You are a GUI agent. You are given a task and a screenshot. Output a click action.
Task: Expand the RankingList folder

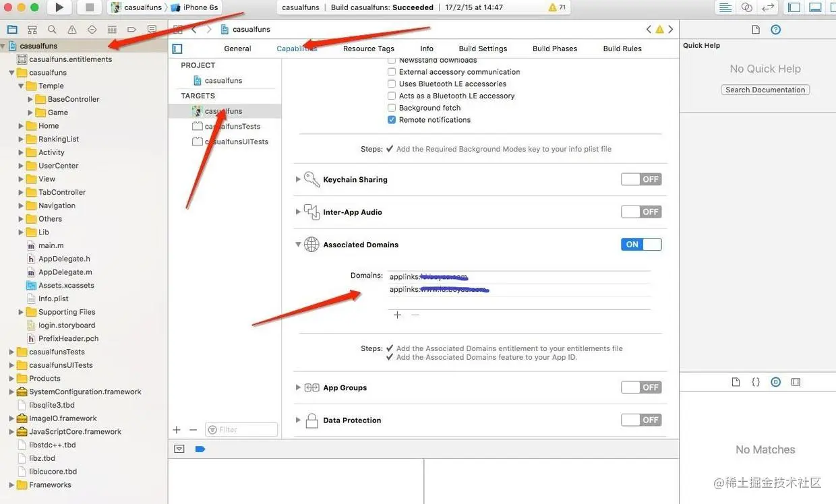21,139
